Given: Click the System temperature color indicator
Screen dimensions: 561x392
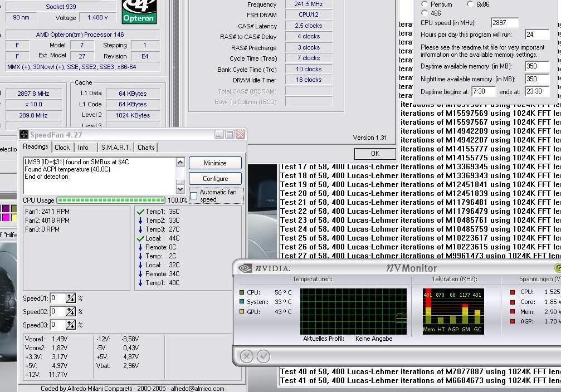Looking at the screenshot, I should click(x=242, y=302).
